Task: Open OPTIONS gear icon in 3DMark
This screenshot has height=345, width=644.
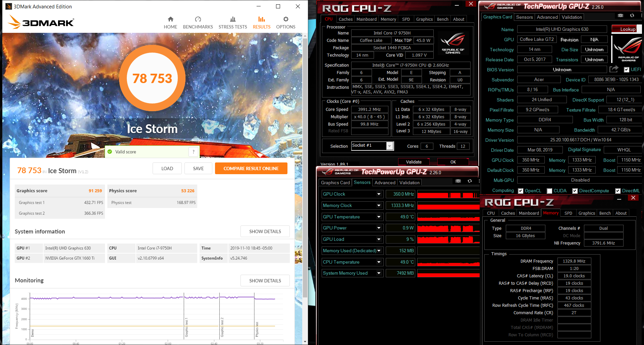Action: tap(286, 19)
